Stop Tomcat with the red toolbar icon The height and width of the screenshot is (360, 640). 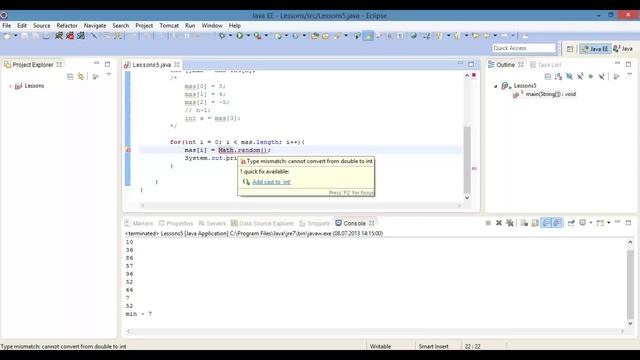click(70, 36)
